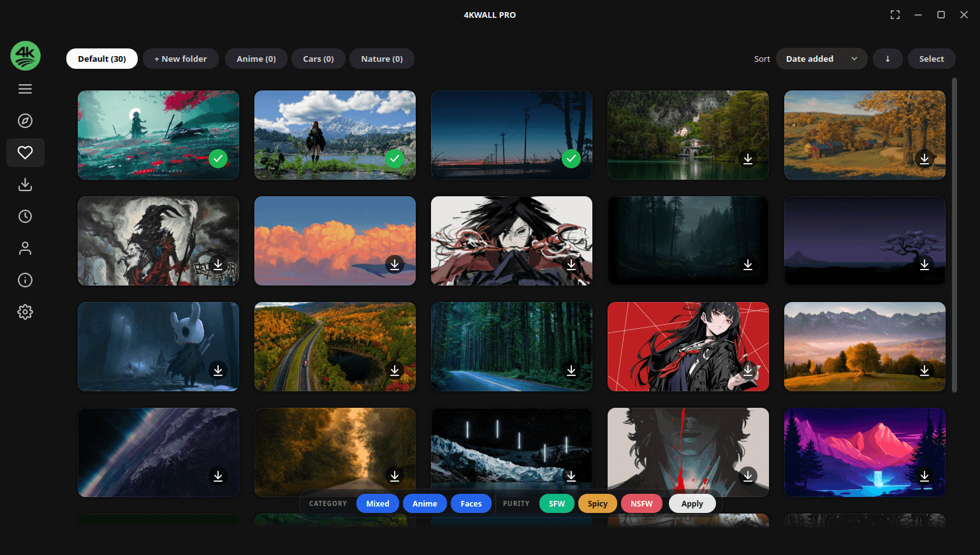980x555 pixels.
Task: Open the clock History page
Action: click(x=25, y=217)
